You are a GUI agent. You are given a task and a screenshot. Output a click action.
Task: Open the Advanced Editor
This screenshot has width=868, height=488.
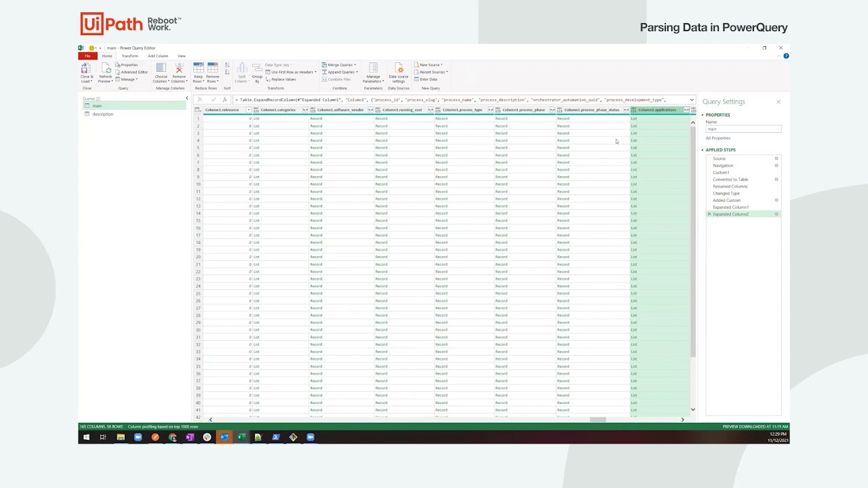coord(132,72)
